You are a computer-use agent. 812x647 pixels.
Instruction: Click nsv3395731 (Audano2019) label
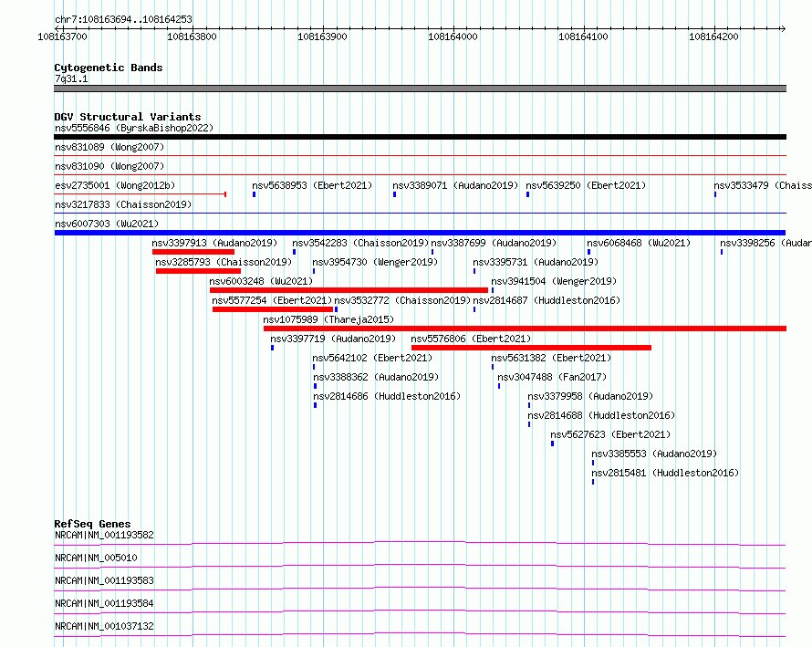(536, 262)
